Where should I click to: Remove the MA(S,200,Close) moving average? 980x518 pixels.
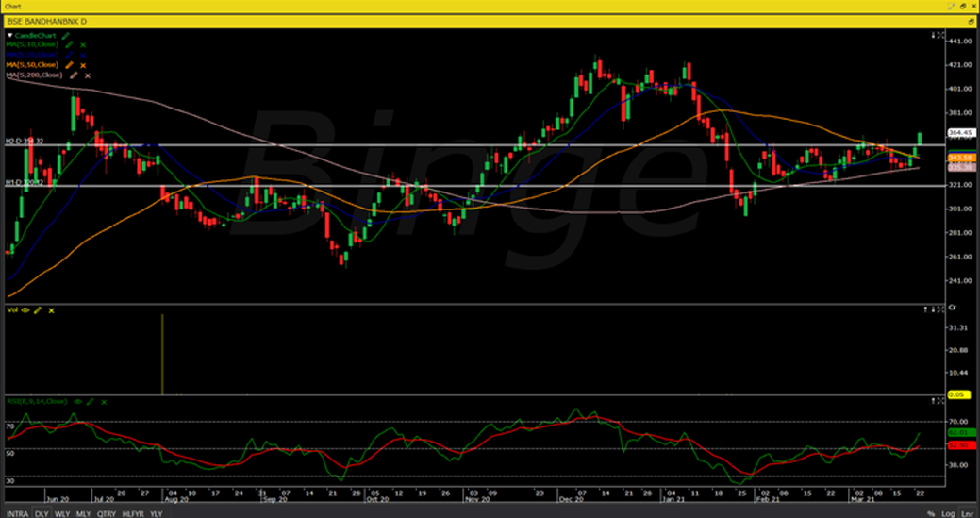coord(88,75)
